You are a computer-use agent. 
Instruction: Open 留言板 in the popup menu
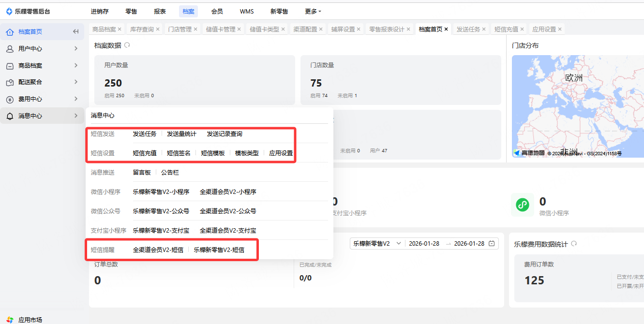tap(142, 173)
